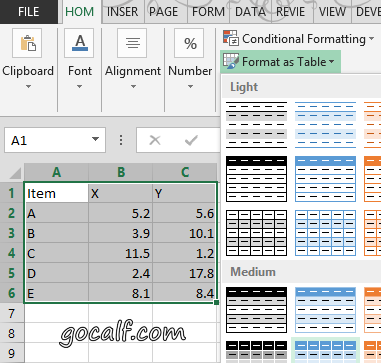Click the Conditional Formatting icon
Image resolution: width=381 pixels, height=363 pixels.
[x=231, y=38]
